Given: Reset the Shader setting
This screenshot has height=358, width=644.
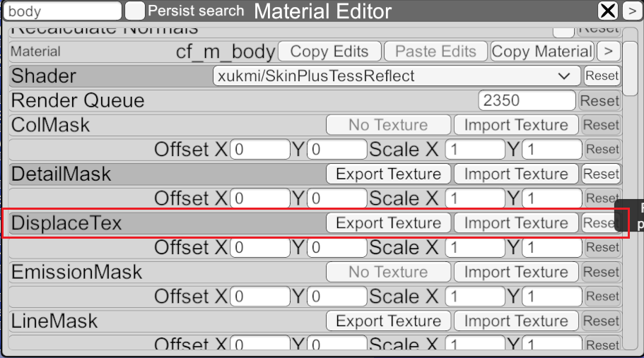Looking at the screenshot, I should (x=602, y=76).
